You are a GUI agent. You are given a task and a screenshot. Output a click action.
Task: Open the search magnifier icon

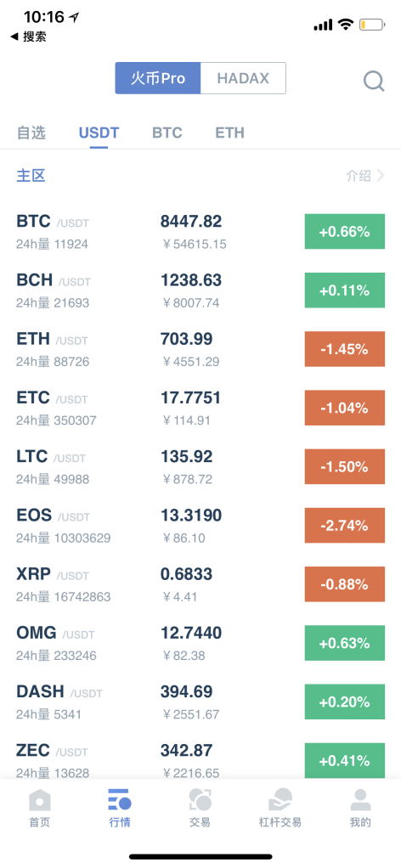tap(374, 82)
